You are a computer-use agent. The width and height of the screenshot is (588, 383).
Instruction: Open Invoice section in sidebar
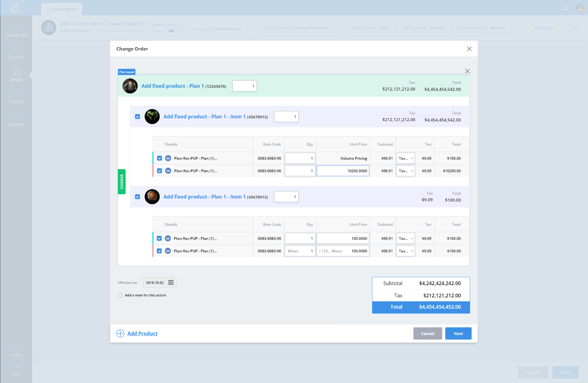coord(16,97)
